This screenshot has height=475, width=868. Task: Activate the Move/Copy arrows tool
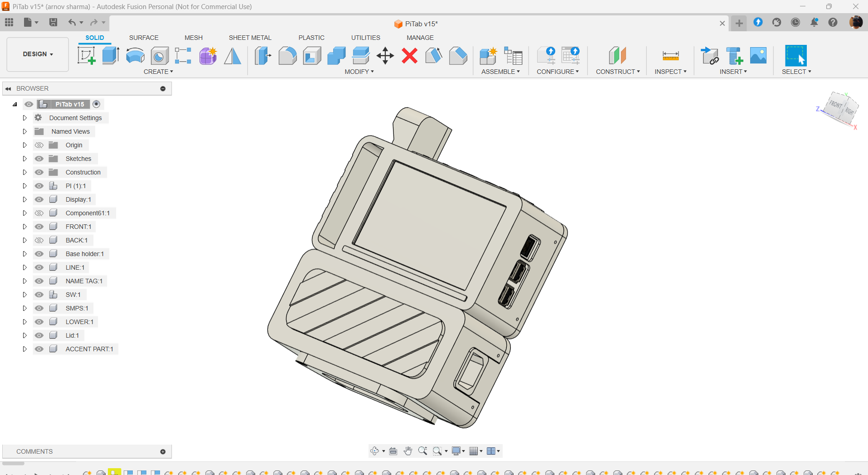click(x=385, y=56)
